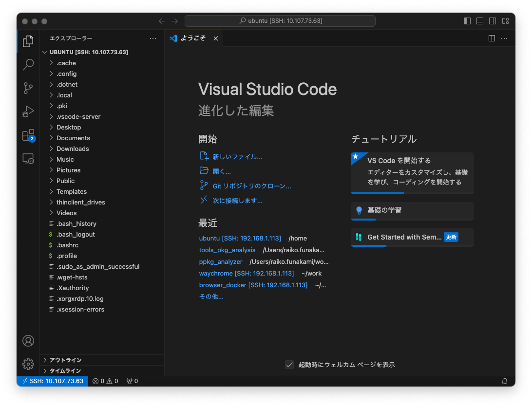Open the .wget-hsts file
This screenshot has height=407, width=532.
tap(102, 277)
